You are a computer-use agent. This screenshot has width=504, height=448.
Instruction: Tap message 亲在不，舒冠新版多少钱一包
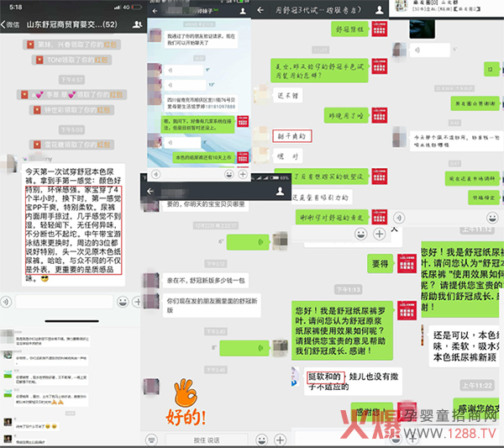coord(206,281)
